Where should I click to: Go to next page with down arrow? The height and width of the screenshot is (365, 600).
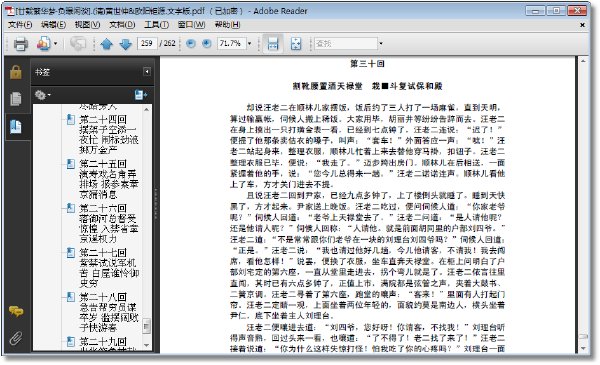126,44
